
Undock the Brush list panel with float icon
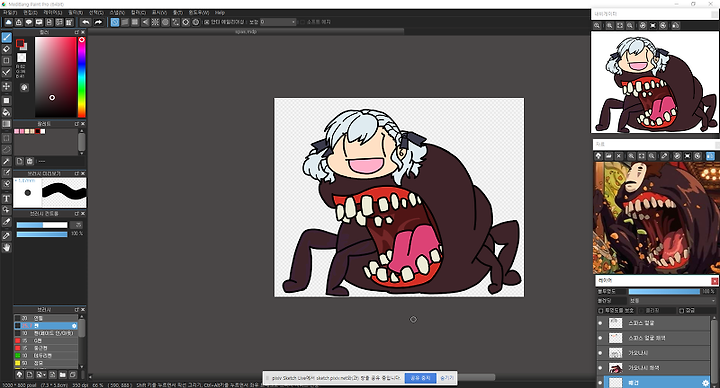click(77, 310)
